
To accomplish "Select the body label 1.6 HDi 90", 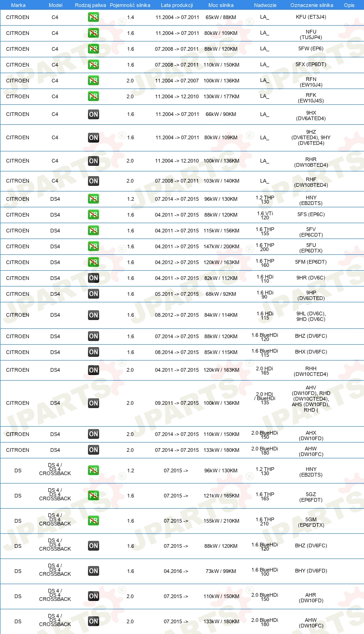I will point(265,294).
